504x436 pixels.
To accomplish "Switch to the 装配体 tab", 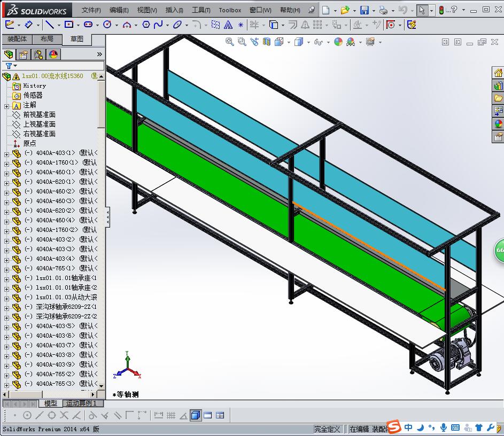I will 17,39.
